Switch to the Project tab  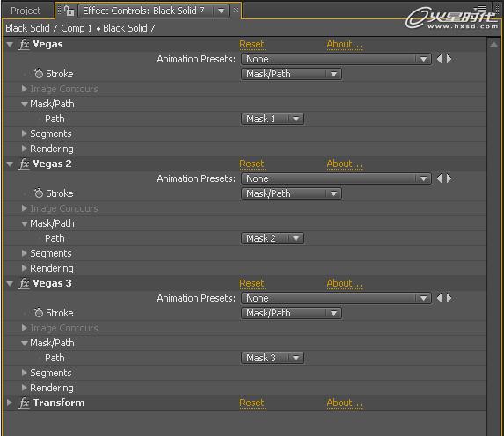(26, 11)
